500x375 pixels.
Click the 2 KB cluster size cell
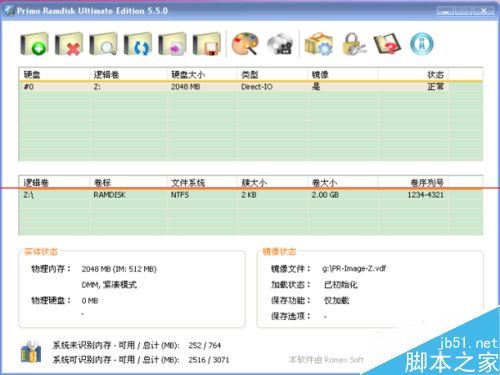tap(249, 195)
